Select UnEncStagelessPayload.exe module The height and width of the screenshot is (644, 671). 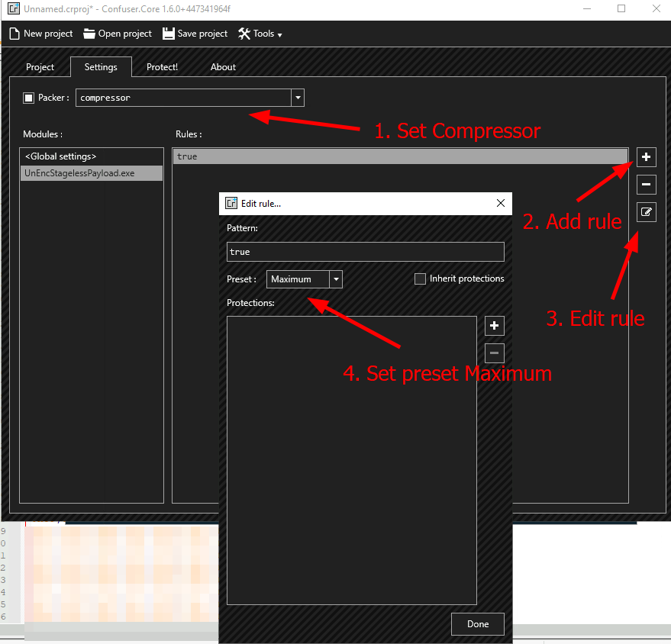point(92,173)
